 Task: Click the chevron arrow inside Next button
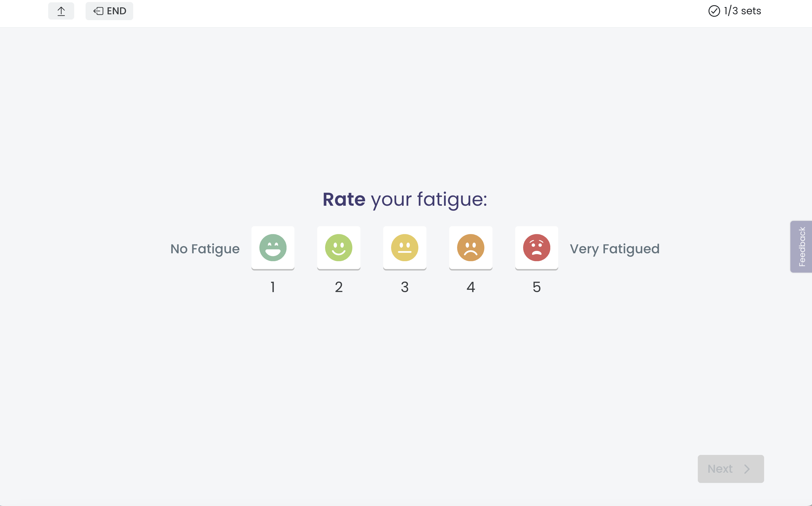tap(747, 469)
